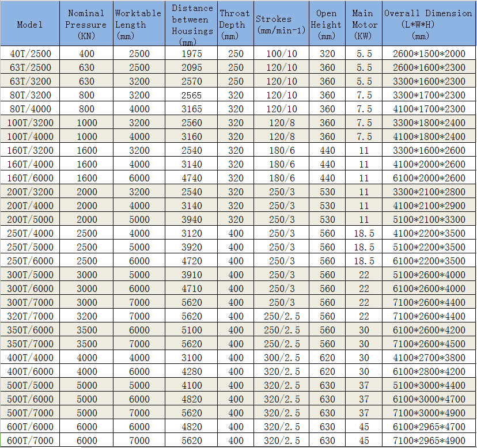Screen dimensions: 477x448
Task: Click dimension 2600*1600*2300
Action: (429, 67)
